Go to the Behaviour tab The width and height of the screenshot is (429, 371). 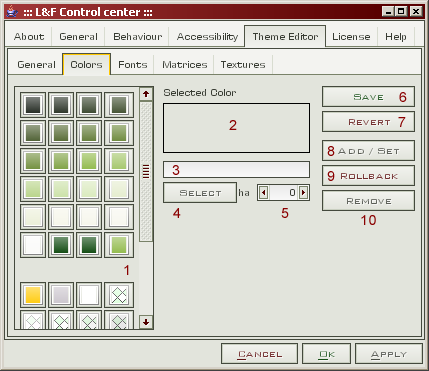[x=137, y=36]
